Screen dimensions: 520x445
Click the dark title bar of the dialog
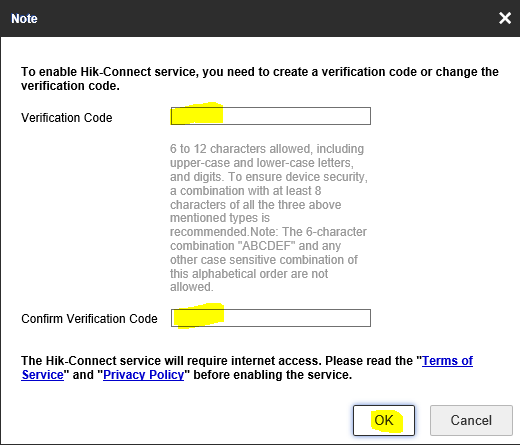(x=260, y=18)
